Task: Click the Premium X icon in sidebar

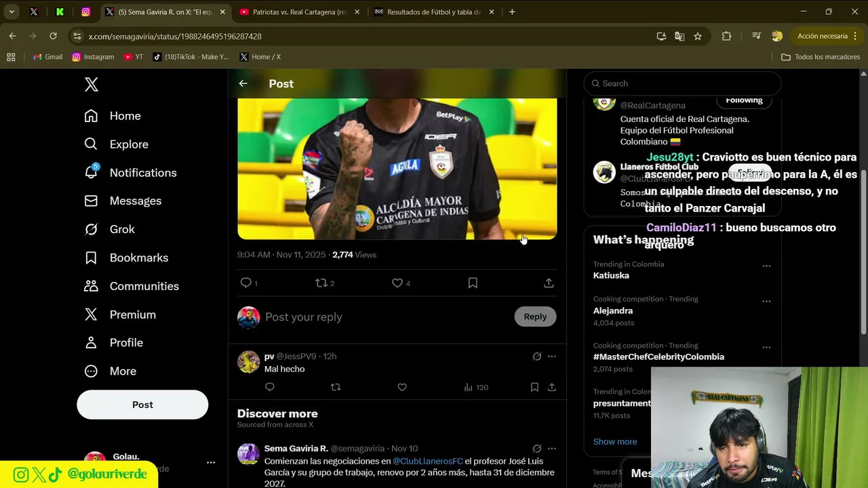Action: click(91, 314)
